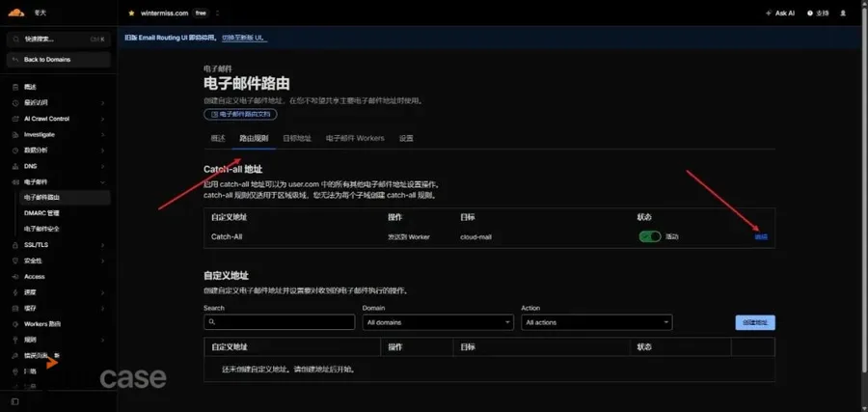Open the menu next to the free badge

coord(217,13)
